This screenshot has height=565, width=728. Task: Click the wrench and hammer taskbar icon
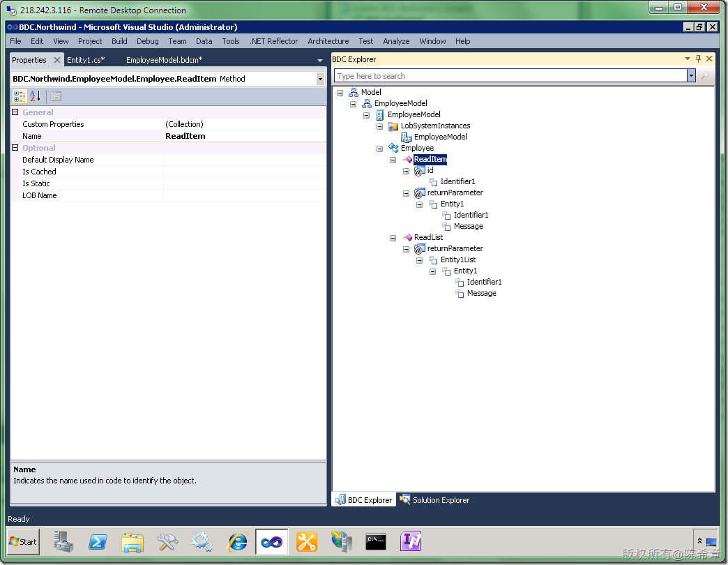coord(167,542)
